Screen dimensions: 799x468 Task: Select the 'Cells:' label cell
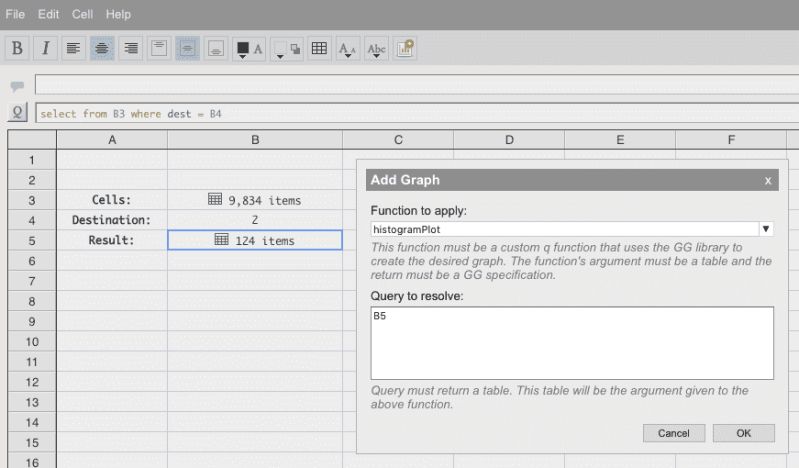pyautogui.click(x=112, y=200)
